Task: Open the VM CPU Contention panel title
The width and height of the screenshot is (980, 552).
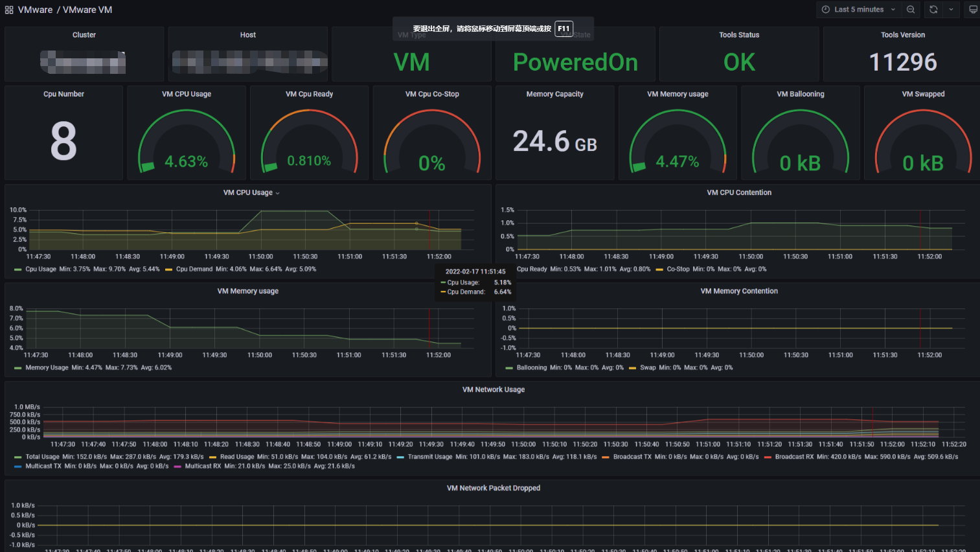Action: pyautogui.click(x=739, y=192)
